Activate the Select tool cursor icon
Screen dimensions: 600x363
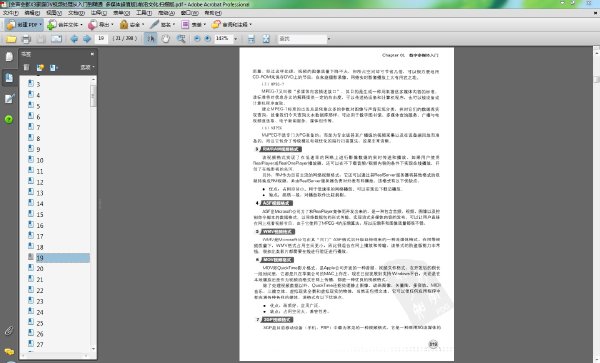click(x=150, y=39)
